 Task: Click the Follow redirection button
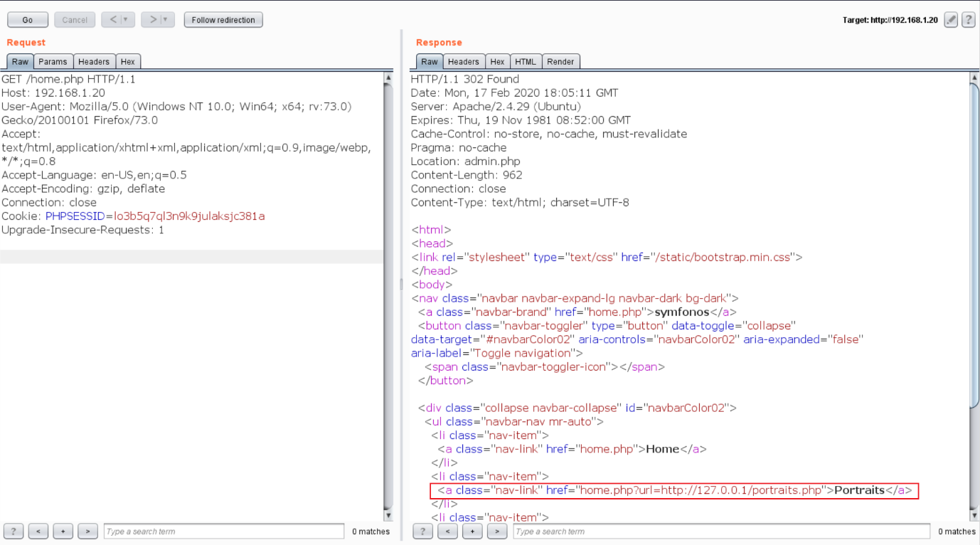coord(223,20)
